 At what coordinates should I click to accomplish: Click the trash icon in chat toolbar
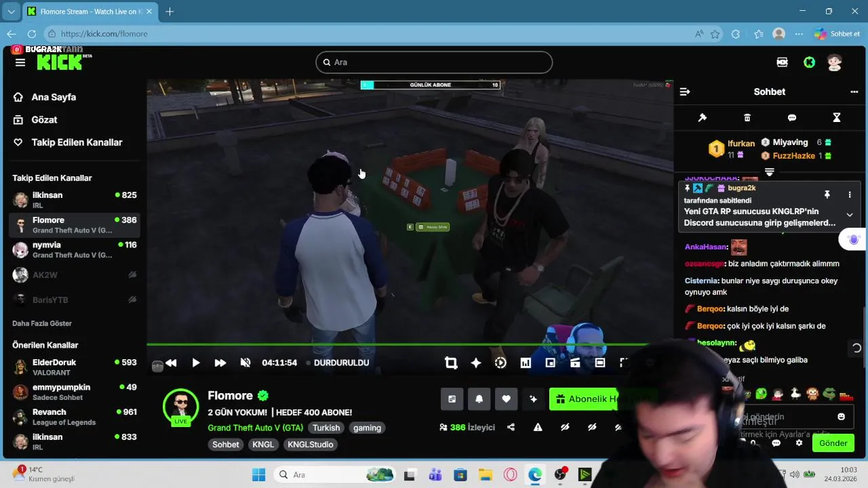(747, 118)
